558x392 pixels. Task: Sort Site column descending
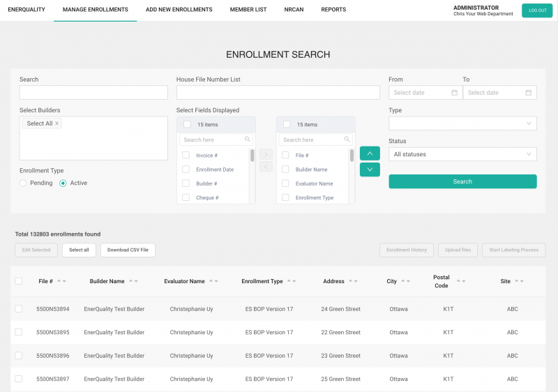coord(522,281)
